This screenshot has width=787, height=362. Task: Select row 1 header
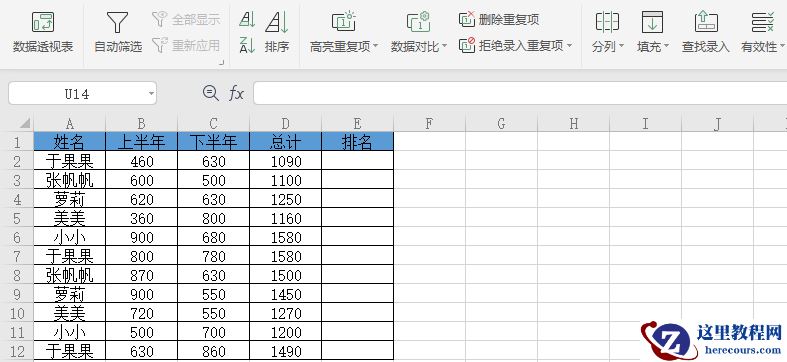pyautogui.click(x=17, y=142)
